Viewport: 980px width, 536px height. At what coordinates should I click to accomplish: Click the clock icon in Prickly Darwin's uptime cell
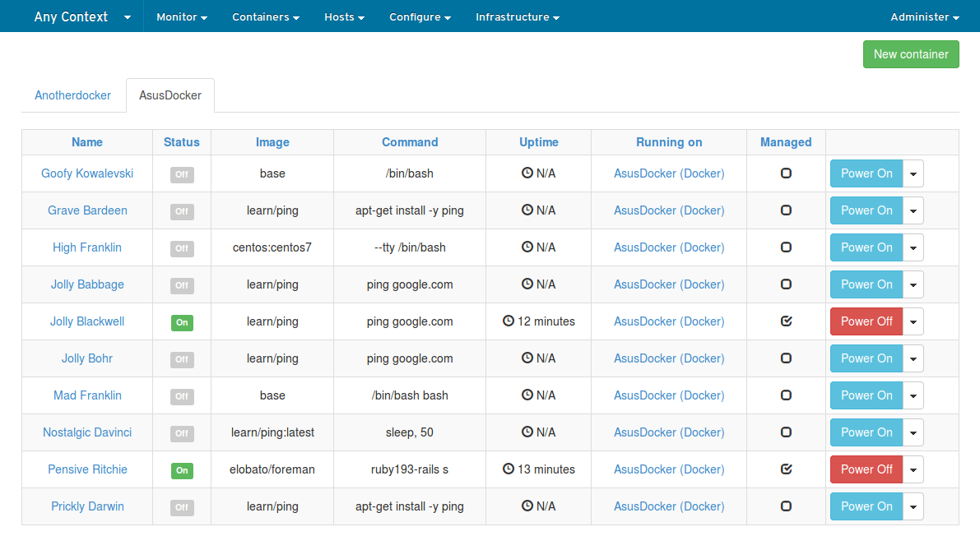[x=527, y=506]
